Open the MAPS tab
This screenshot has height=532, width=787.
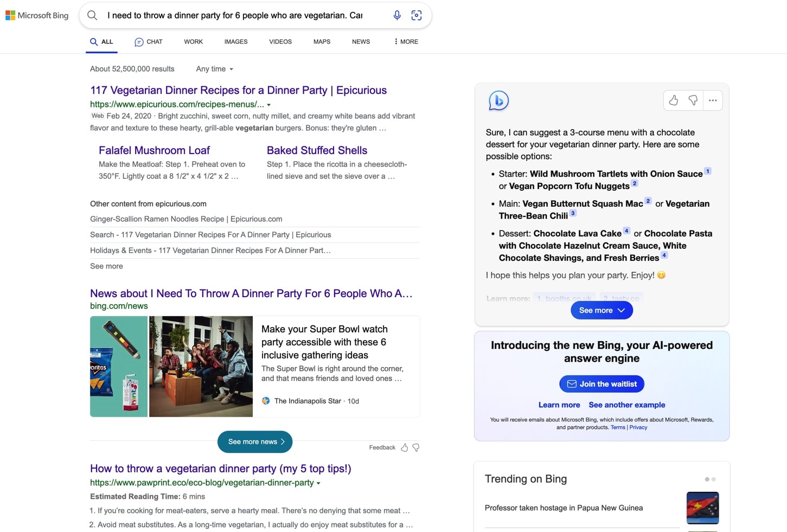[322, 42]
